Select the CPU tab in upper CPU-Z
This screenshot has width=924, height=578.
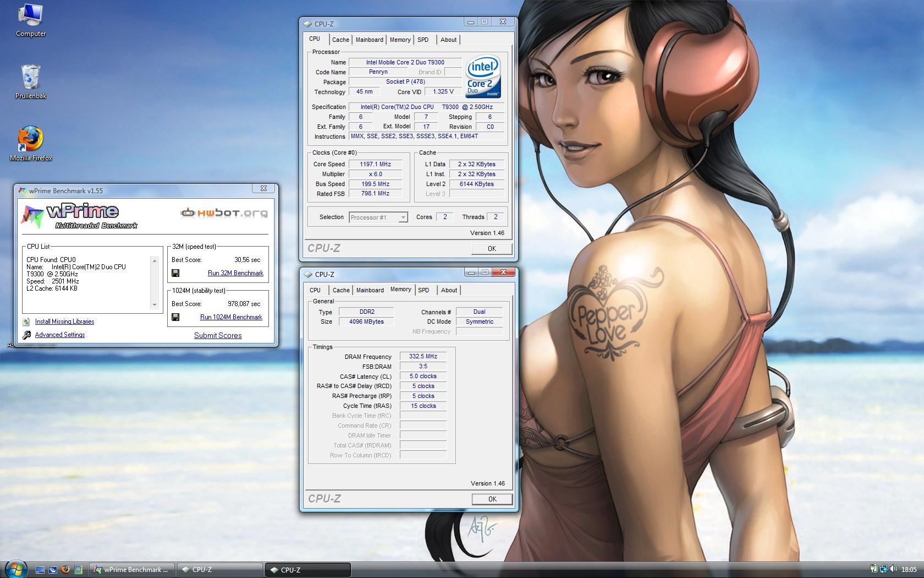[315, 39]
